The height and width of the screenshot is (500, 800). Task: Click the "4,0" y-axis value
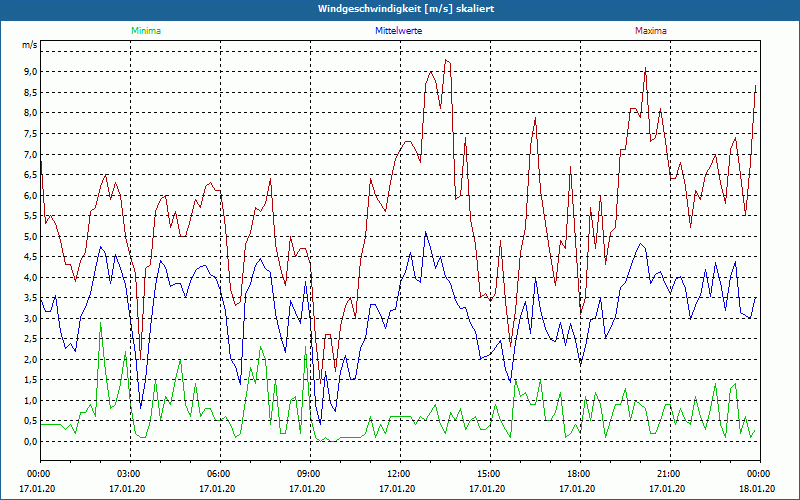click(31, 278)
